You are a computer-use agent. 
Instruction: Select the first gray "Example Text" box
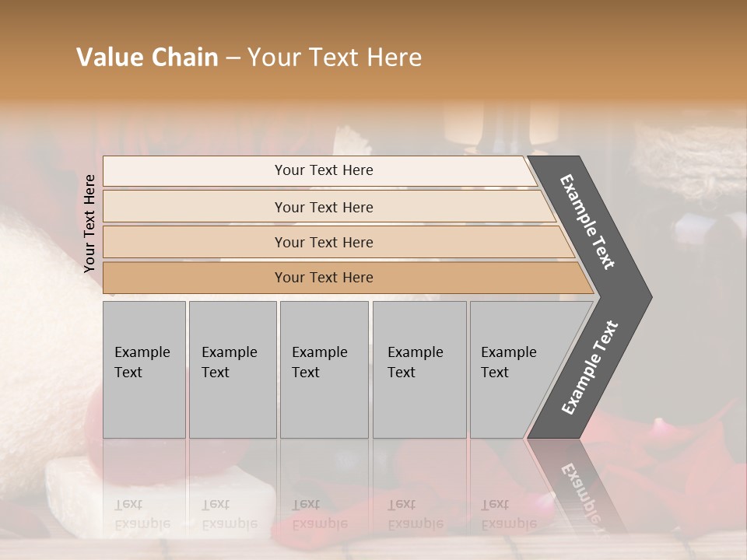[145, 369]
